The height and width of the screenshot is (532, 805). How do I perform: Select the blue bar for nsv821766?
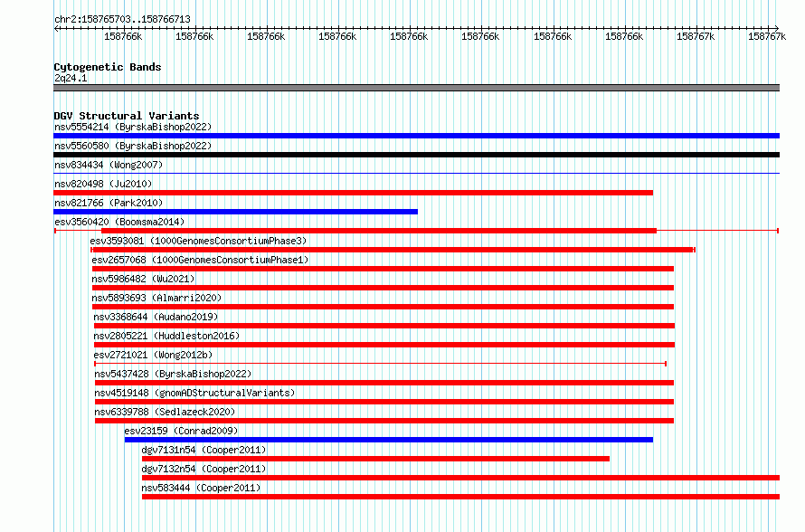coord(236,212)
